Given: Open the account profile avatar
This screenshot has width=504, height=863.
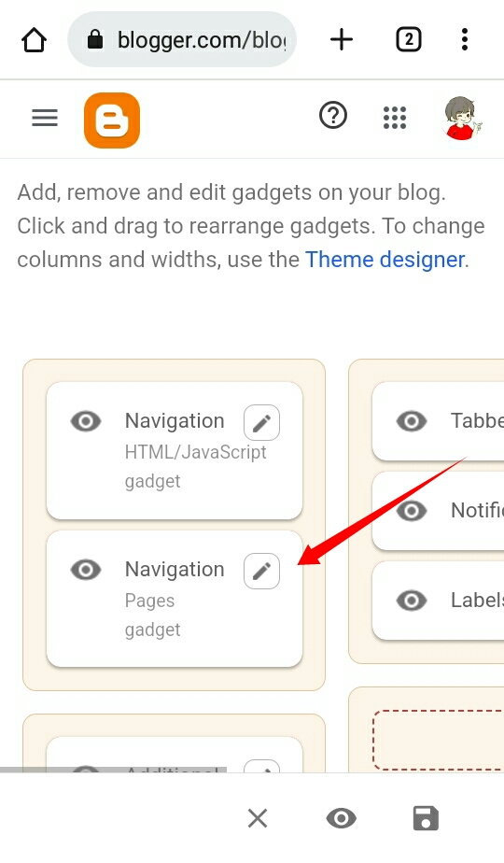Looking at the screenshot, I should click(x=461, y=119).
